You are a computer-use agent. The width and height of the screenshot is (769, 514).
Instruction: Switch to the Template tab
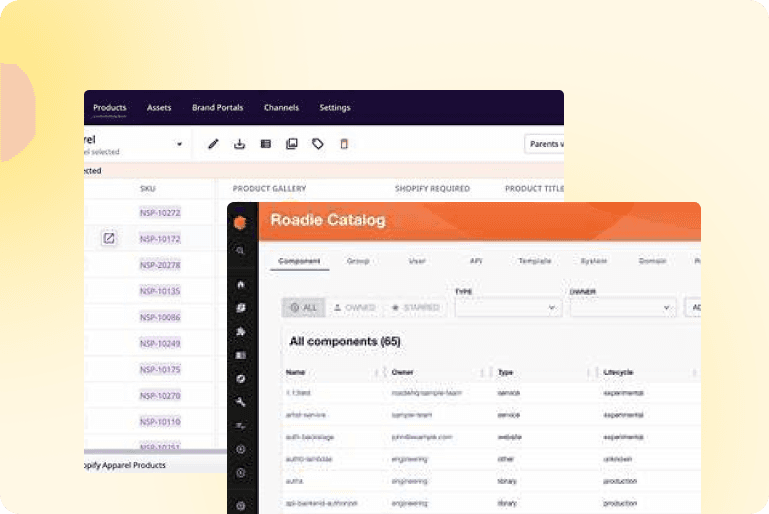(x=535, y=261)
